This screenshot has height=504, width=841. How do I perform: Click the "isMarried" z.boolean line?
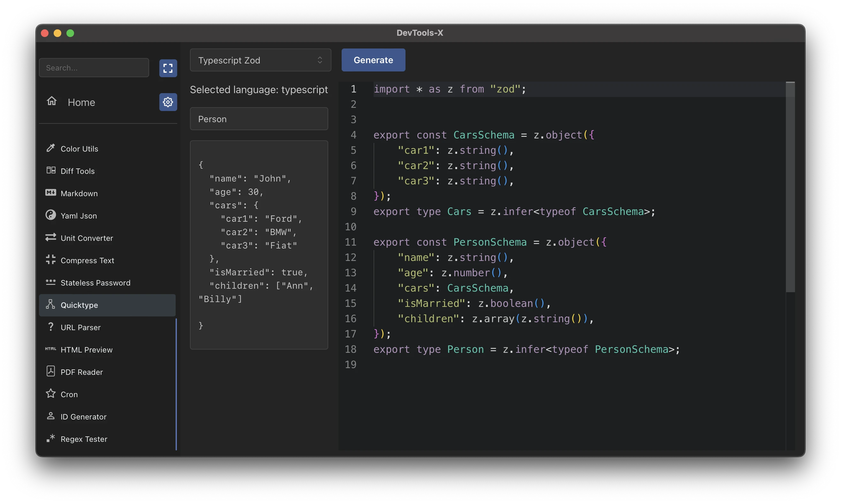[474, 303]
